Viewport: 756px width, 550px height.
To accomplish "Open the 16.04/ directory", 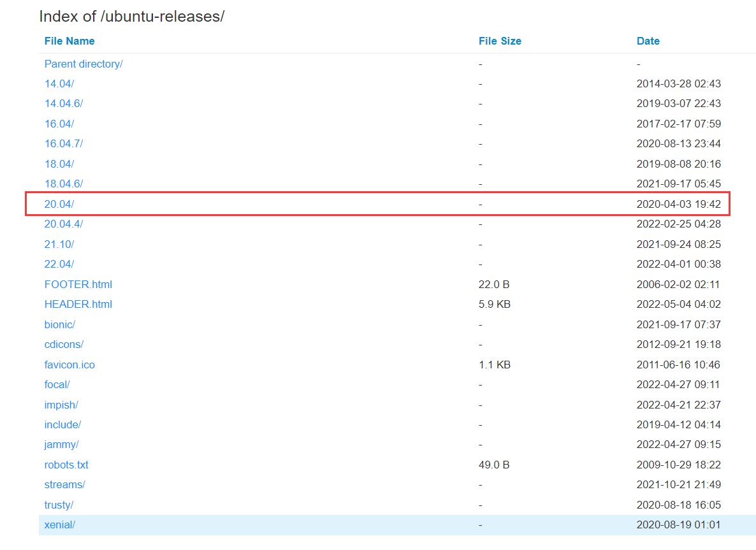I will (x=59, y=124).
